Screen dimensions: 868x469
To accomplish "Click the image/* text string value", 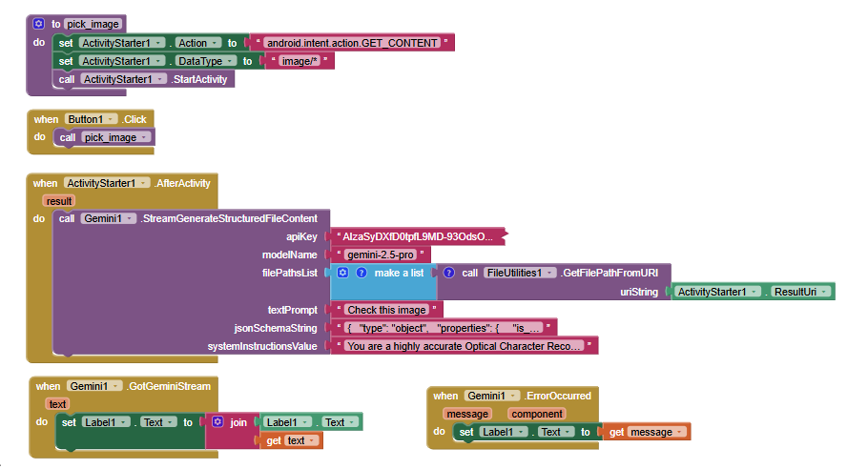I will (x=300, y=61).
